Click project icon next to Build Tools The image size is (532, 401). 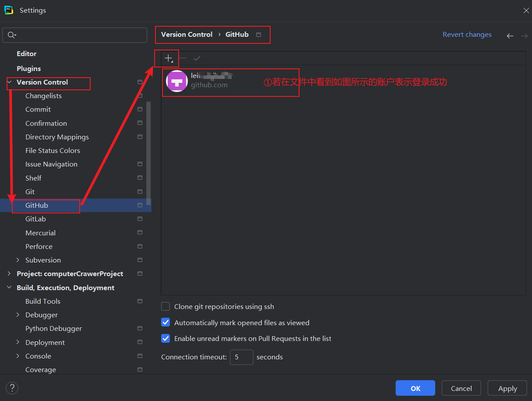click(x=140, y=301)
